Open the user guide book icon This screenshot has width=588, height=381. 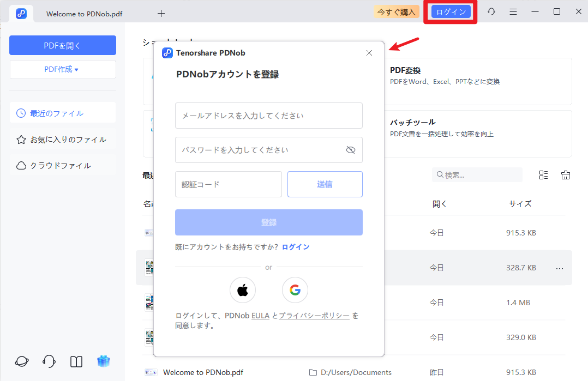point(76,361)
